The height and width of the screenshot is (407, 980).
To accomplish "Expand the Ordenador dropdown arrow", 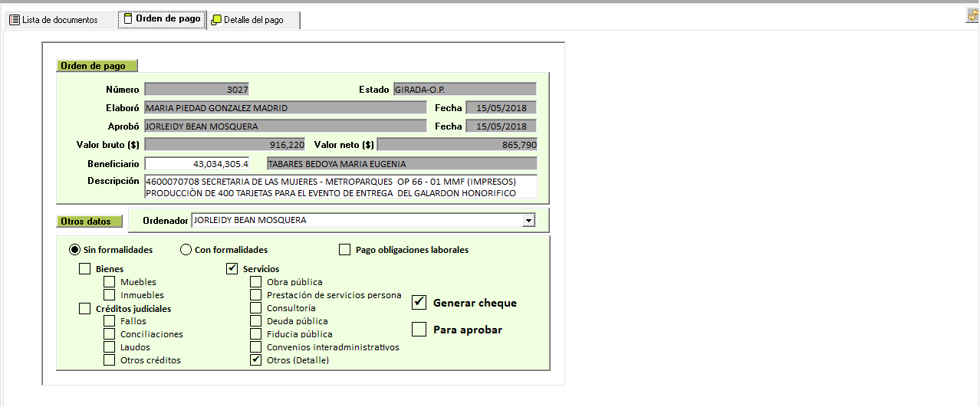I will click(528, 221).
